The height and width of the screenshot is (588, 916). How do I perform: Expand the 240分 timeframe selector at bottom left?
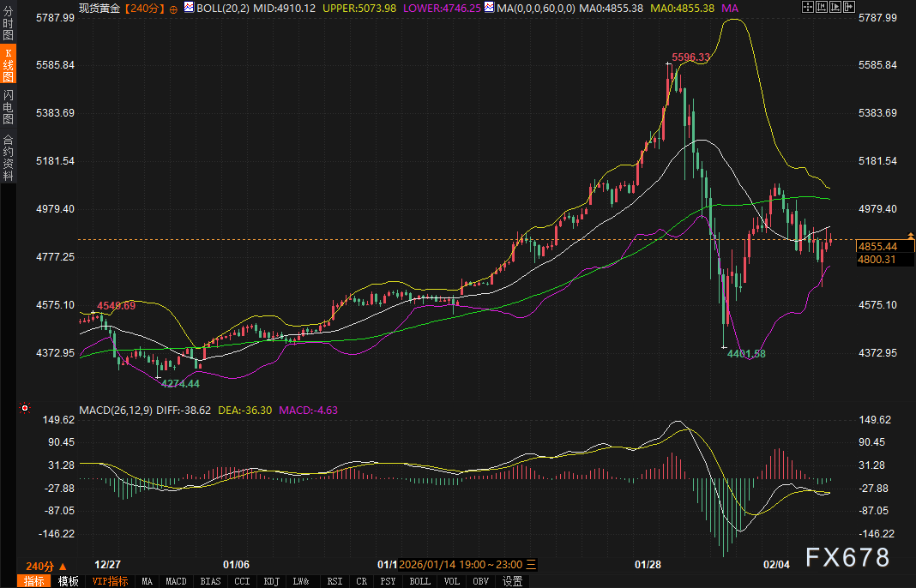tap(45, 566)
